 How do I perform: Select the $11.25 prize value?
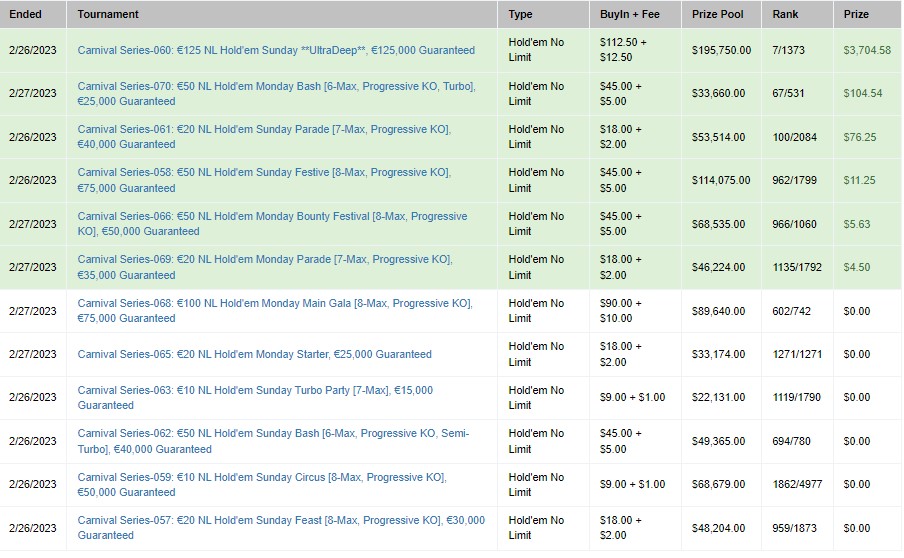point(859,180)
